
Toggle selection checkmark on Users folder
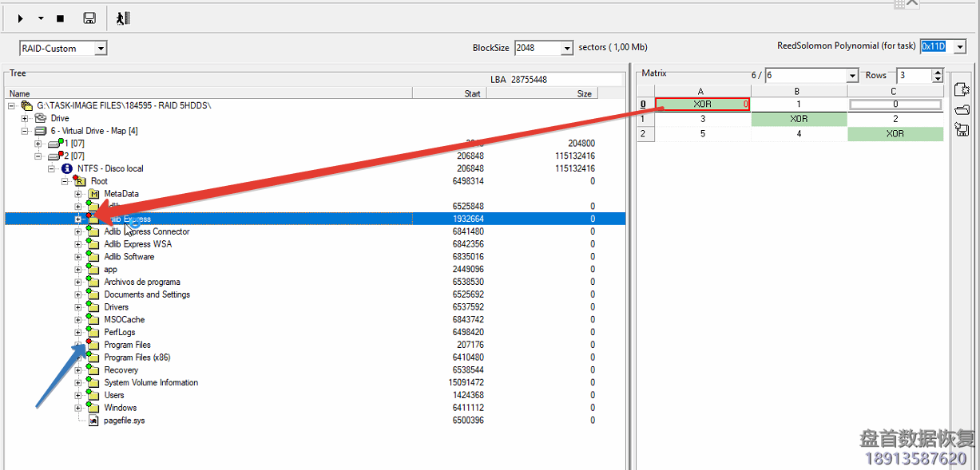89,392
